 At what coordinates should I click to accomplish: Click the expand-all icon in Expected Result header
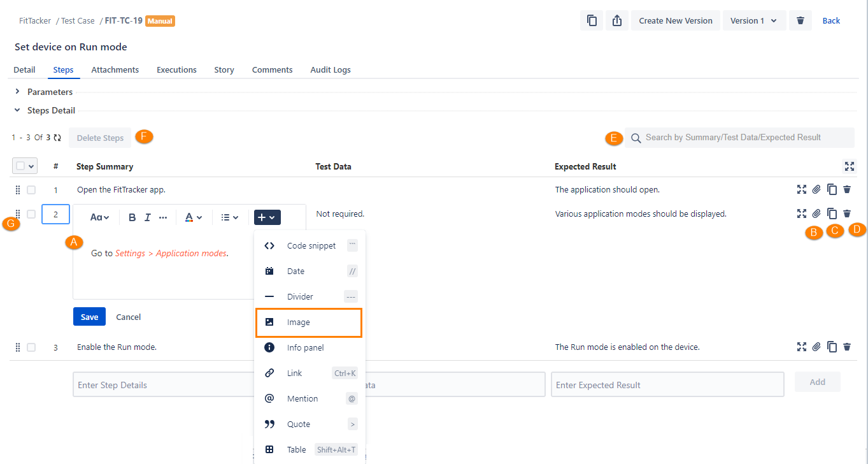850,166
